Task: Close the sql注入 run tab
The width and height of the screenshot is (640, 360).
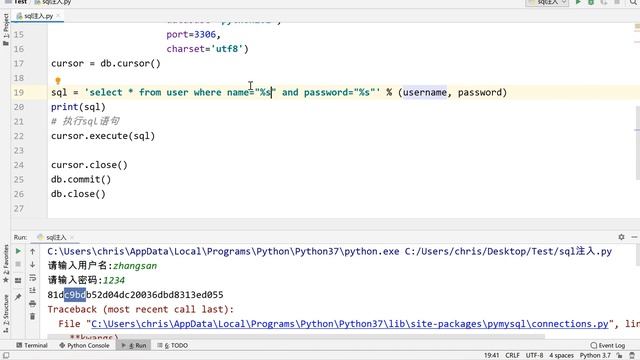Action: [x=72, y=237]
